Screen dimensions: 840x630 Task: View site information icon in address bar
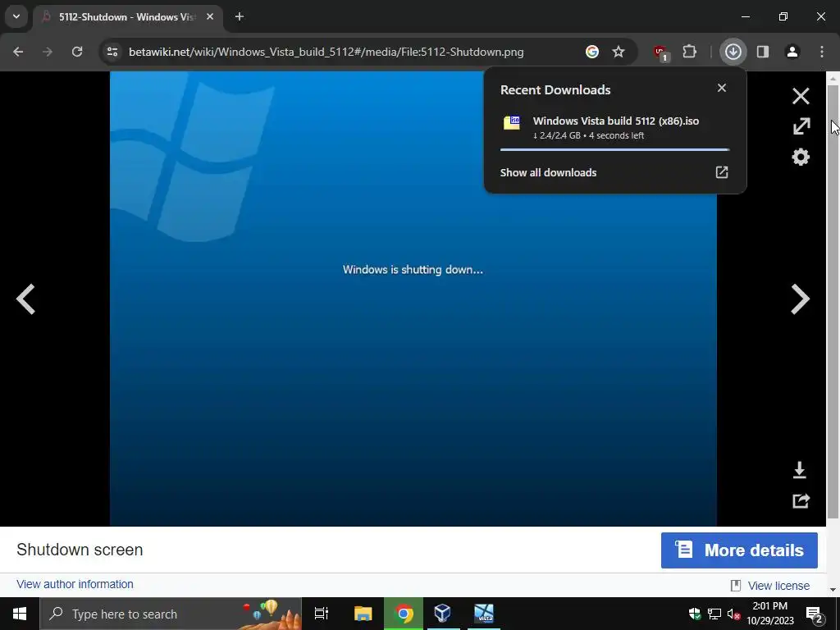click(112, 52)
